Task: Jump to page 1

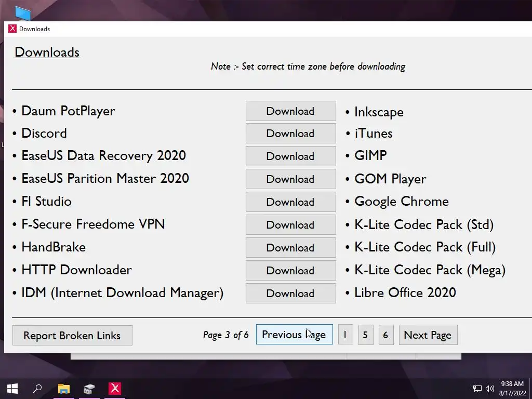Action: (x=345, y=335)
